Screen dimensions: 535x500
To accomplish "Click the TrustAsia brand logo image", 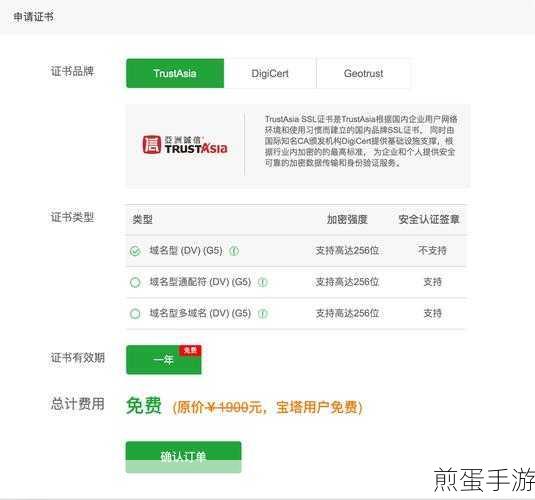I will click(185, 145).
